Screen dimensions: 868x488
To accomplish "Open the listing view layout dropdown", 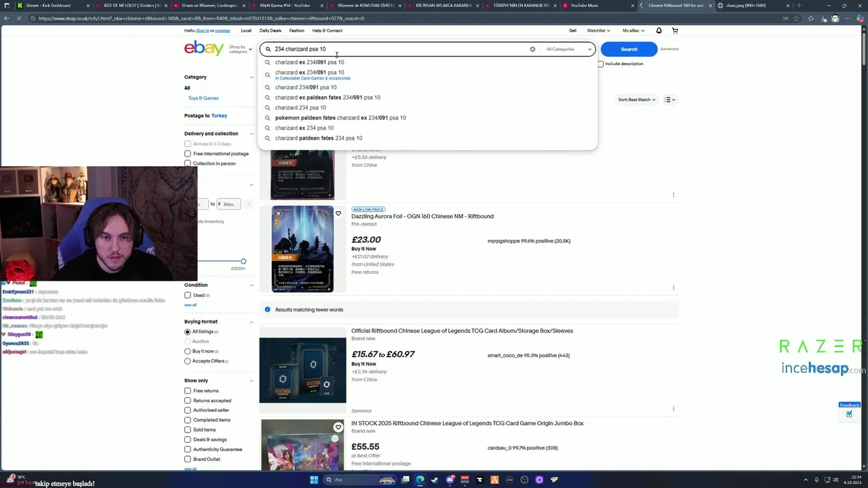I will (x=670, y=100).
